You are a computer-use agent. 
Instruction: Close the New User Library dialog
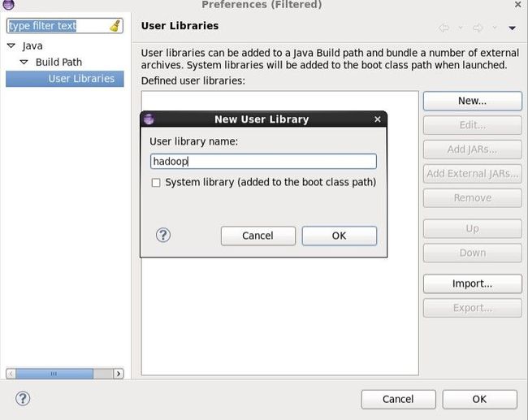tap(378, 119)
